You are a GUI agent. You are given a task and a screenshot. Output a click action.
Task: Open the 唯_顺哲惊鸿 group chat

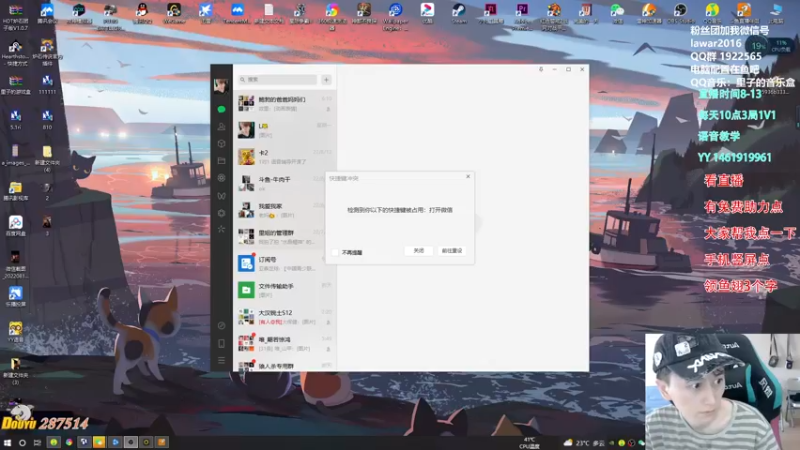coord(285,343)
